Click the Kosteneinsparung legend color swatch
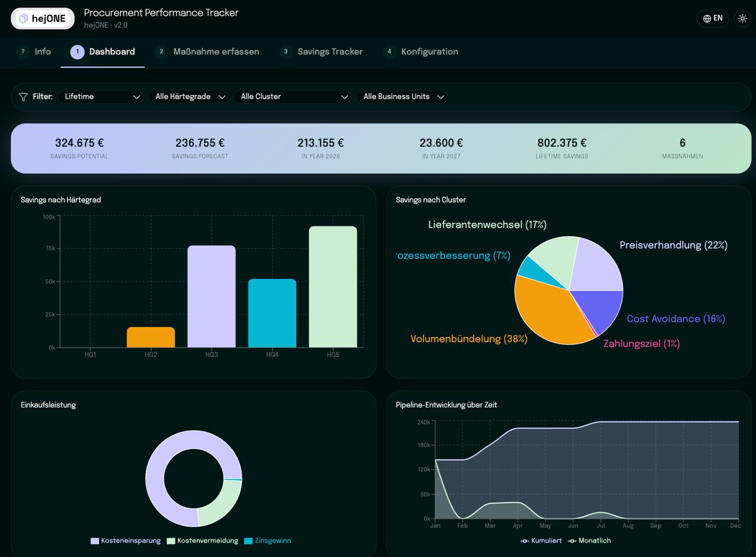This screenshot has width=756, height=557. pyautogui.click(x=94, y=541)
